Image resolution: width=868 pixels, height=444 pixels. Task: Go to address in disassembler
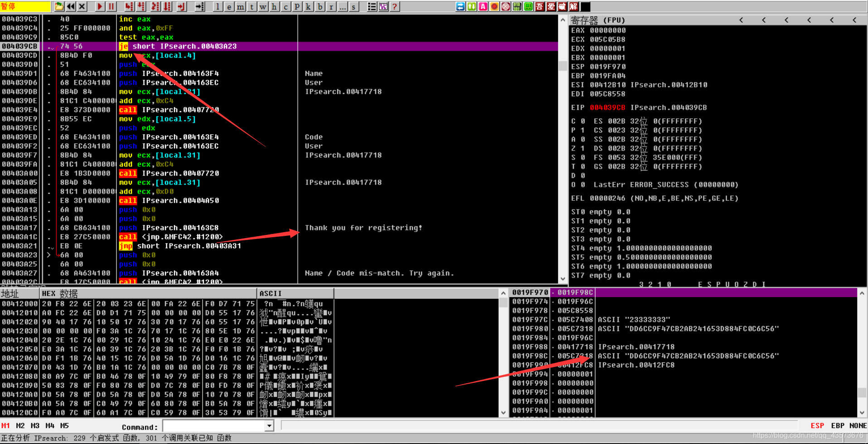pyautogui.click(x=200, y=6)
